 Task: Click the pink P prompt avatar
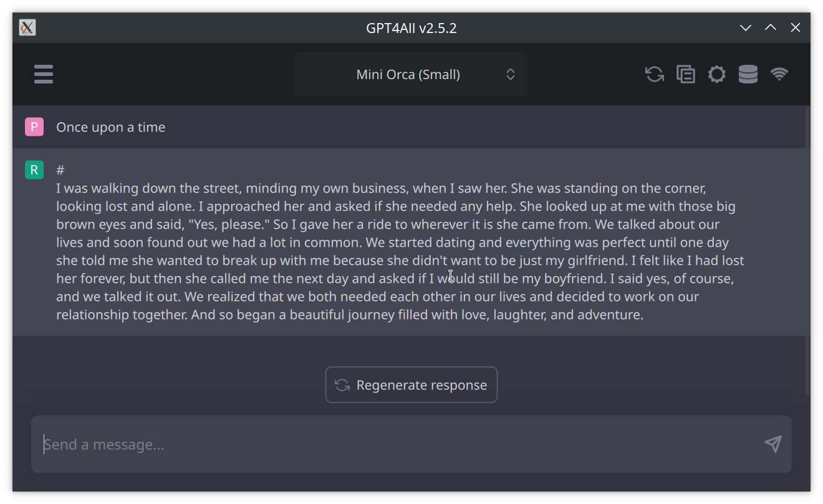pos(34,126)
